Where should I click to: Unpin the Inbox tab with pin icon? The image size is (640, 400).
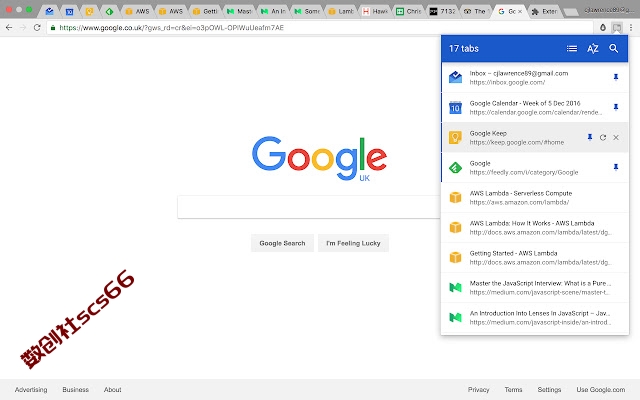click(616, 77)
